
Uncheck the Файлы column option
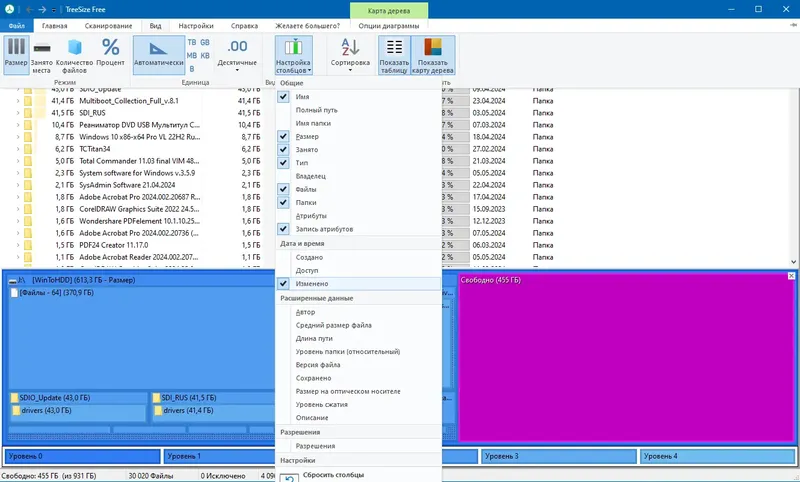[283, 189]
